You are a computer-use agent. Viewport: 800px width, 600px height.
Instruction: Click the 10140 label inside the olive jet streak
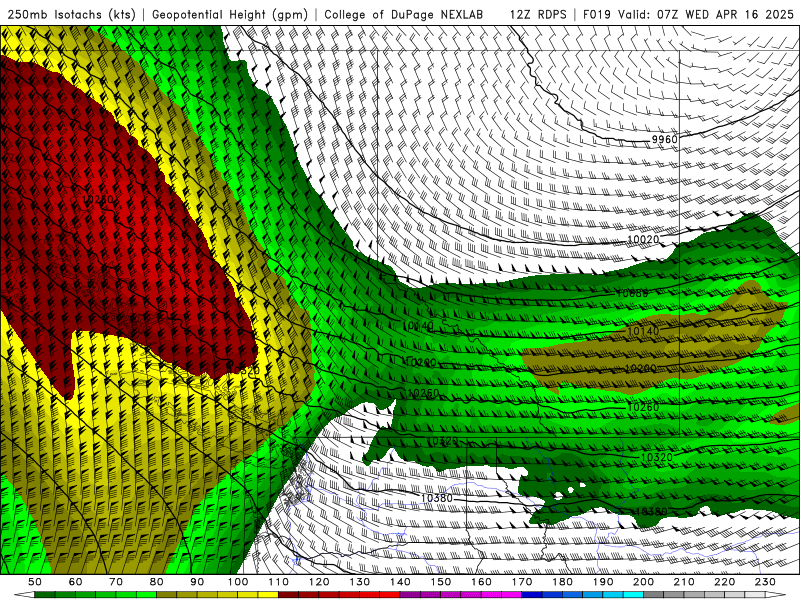tap(643, 331)
